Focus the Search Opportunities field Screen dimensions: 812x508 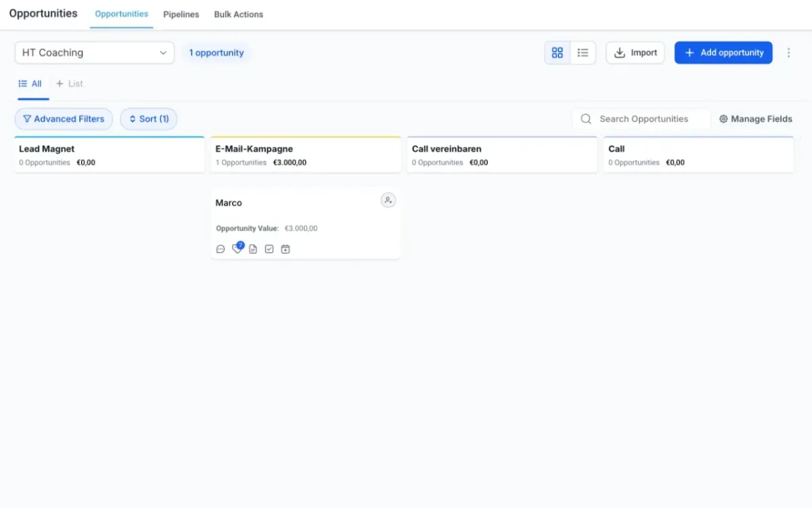[x=650, y=119]
